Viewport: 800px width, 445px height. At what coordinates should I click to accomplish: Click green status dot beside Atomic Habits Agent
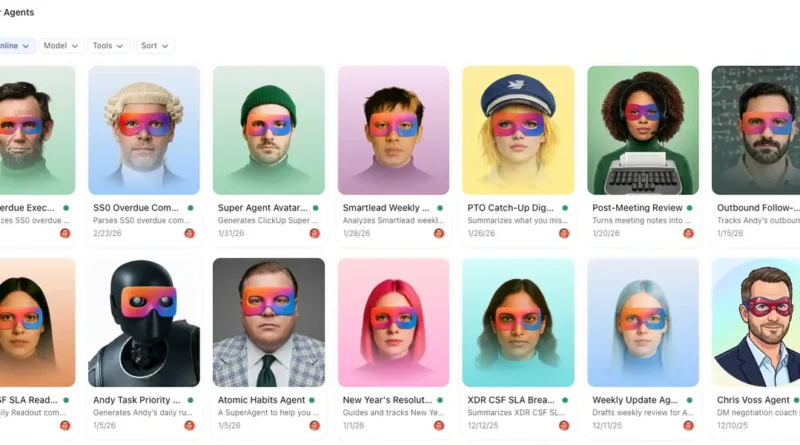[314, 400]
